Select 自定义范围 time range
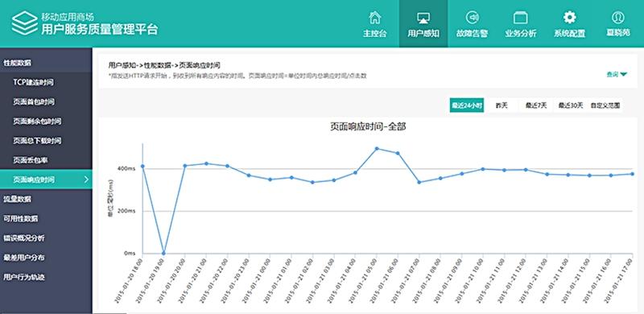The height and width of the screenshot is (314, 644). click(x=605, y=105)
